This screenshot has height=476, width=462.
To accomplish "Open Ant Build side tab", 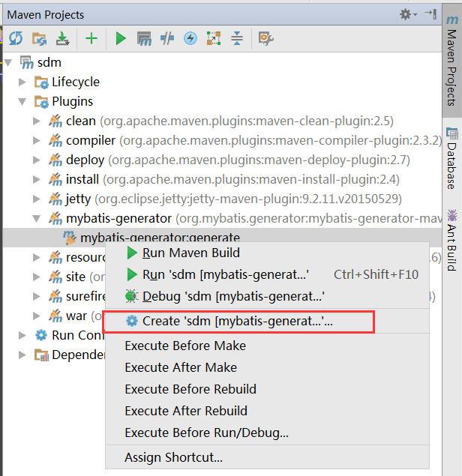I will click(452, 241).
